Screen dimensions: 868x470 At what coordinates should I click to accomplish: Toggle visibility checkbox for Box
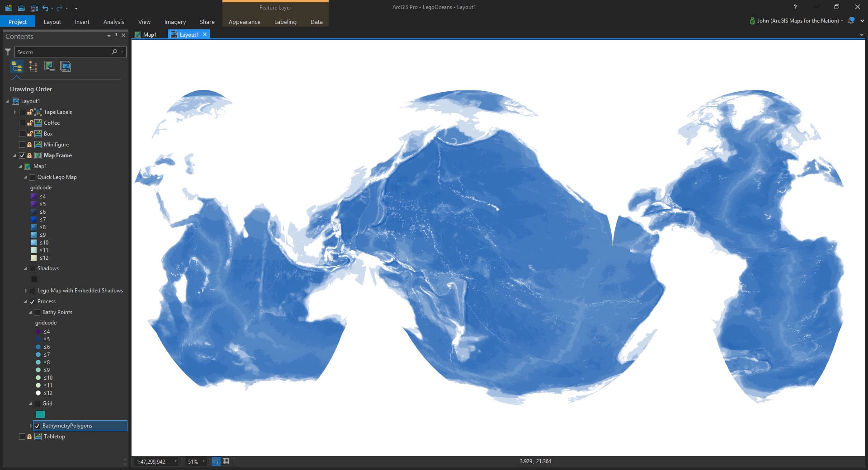click(22, 134)
